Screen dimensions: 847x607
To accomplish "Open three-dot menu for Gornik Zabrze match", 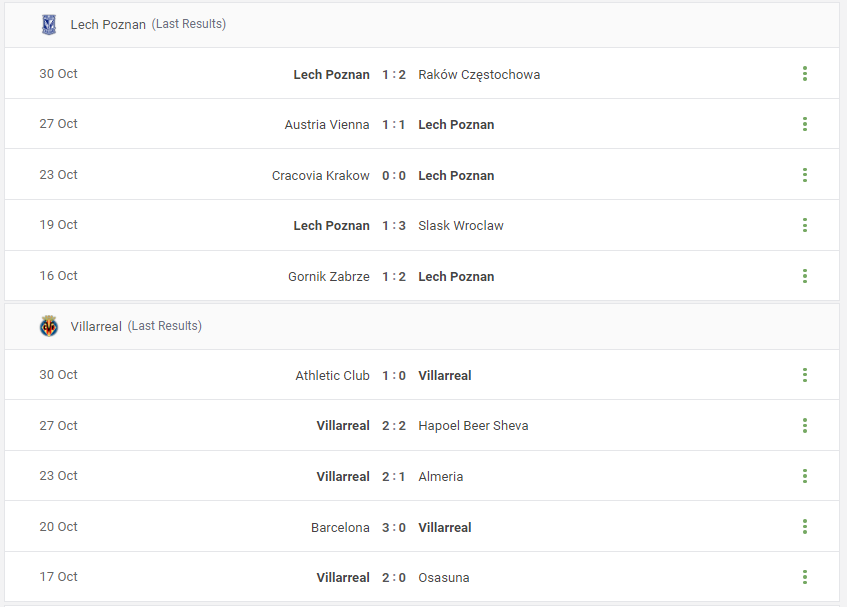I will (x=804, y=276).
